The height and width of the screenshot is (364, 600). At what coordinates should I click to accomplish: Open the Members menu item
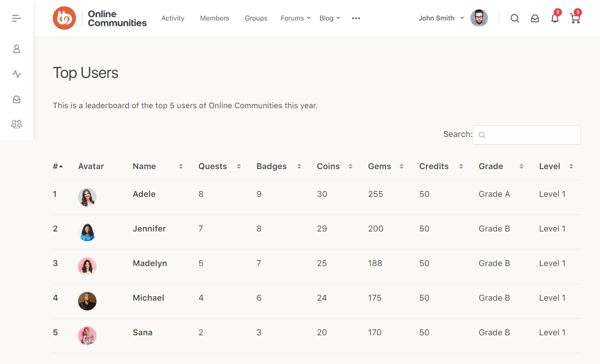(214, 18)
